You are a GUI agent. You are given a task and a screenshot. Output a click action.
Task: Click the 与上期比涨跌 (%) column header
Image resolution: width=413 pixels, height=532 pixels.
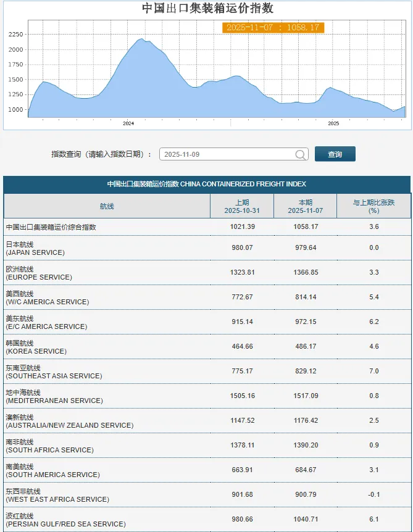373,206
